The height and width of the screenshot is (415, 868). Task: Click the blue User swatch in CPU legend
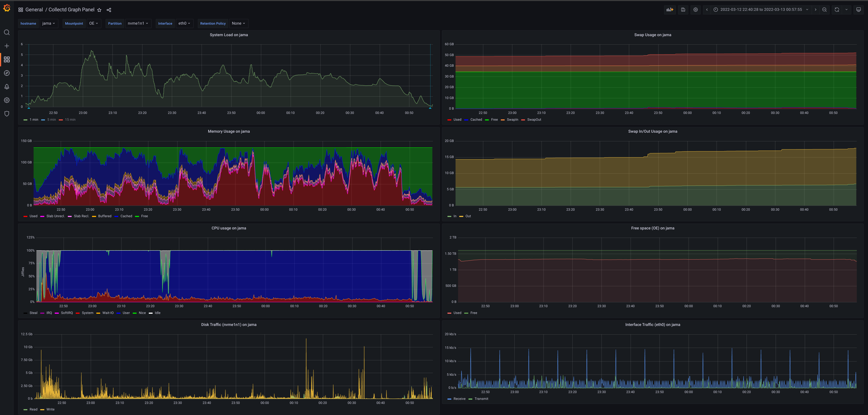[118, 313]
